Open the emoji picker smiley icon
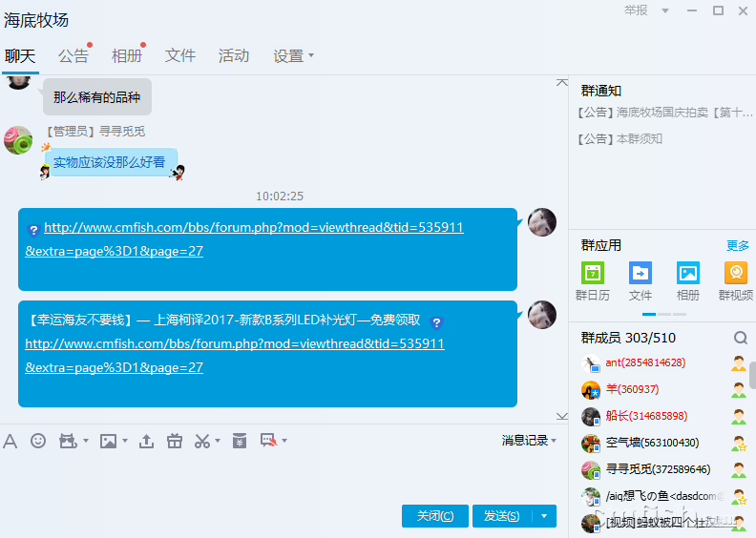 [x=38, y=441]
